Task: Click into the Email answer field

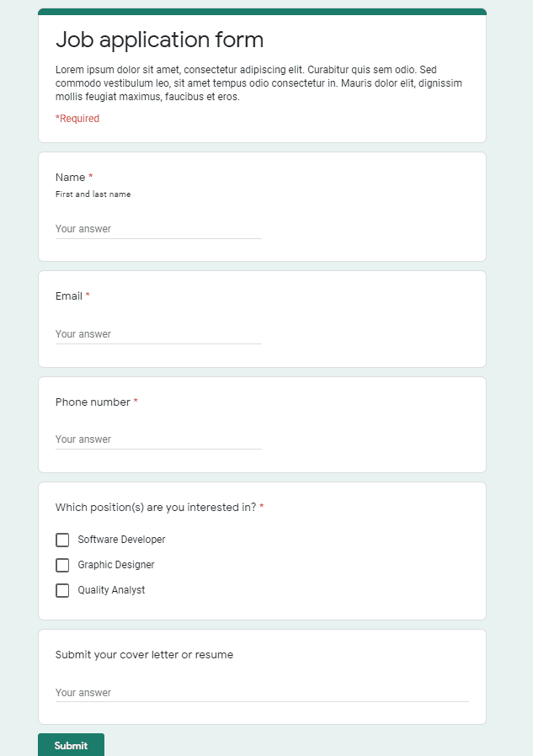Action: coord(158,333)
